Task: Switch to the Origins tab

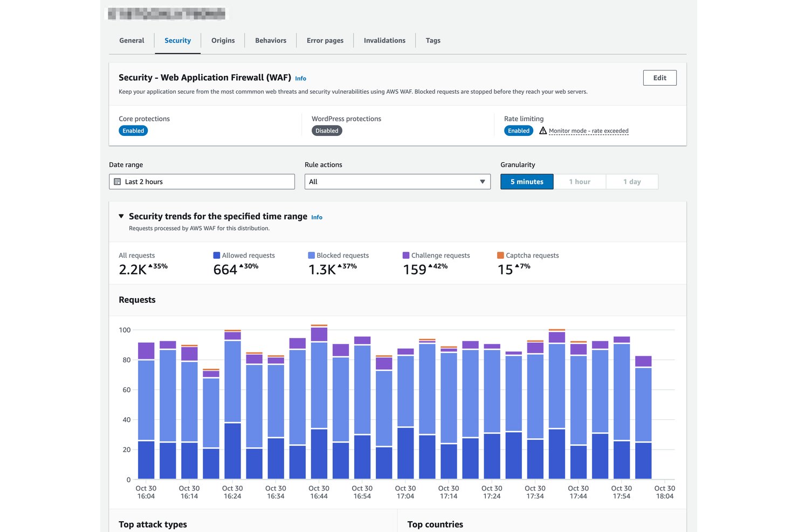Action: click(x=223, y=40)
